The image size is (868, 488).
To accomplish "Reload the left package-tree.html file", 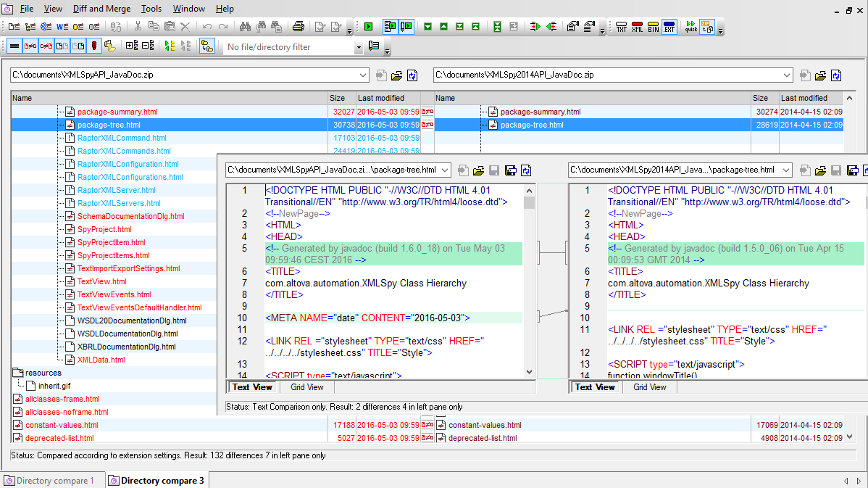I will tap(527, 170).
